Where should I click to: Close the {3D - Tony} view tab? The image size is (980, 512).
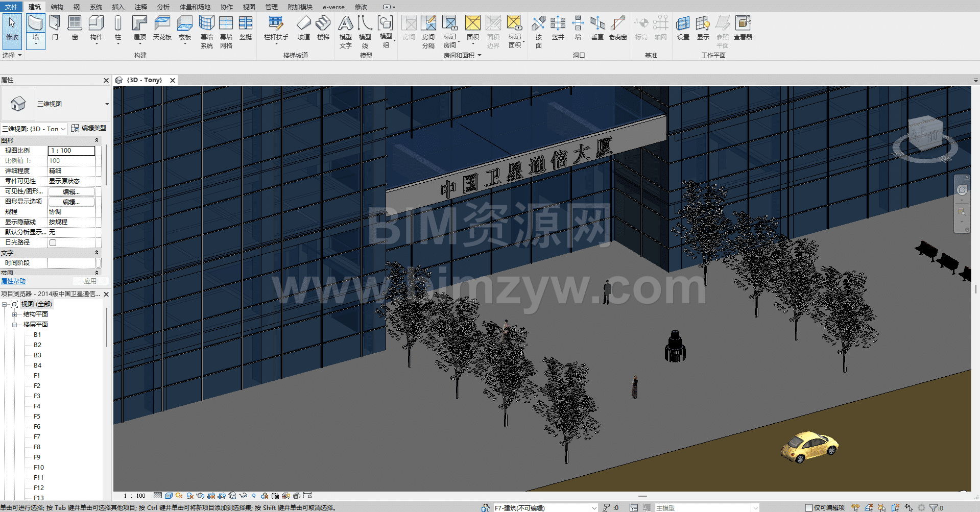pos(173,80)
